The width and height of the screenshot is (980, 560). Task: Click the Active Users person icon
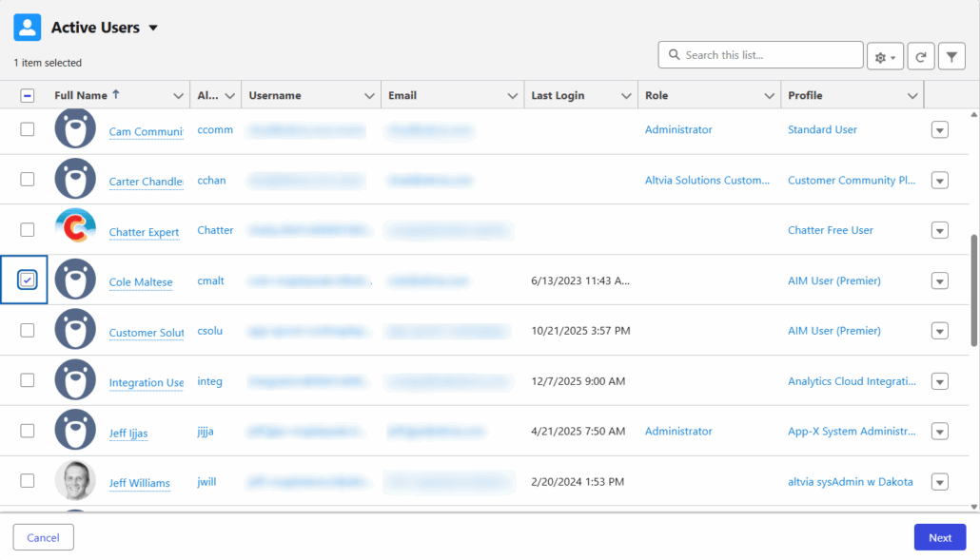coord(28,28)
